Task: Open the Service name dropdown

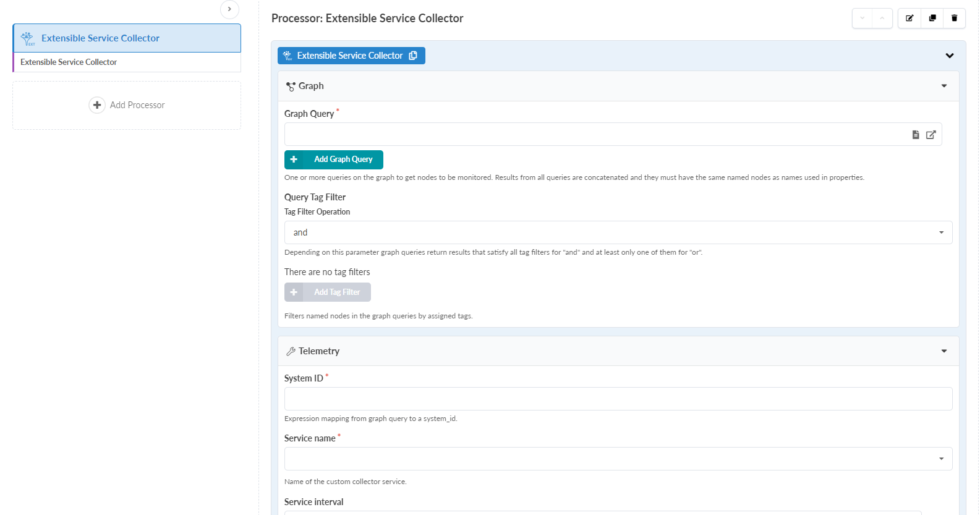Action: [x=618, y=459]
